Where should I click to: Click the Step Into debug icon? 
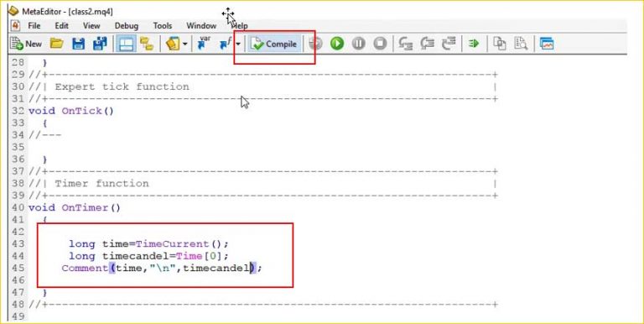[406, 44]
